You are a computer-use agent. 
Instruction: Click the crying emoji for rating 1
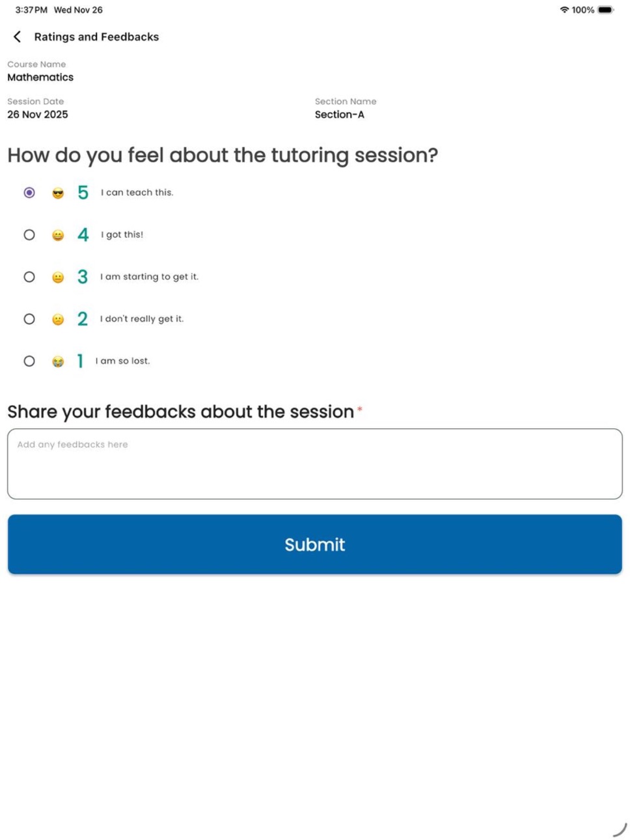(58, 361)
